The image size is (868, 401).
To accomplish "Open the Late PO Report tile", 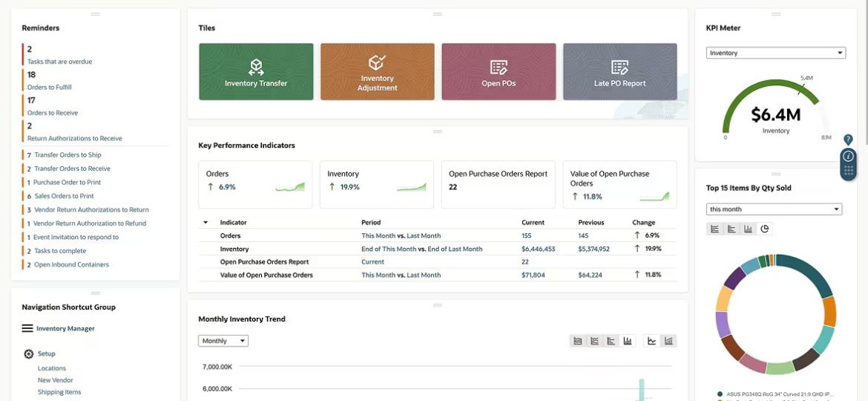I will coord(619,71).
